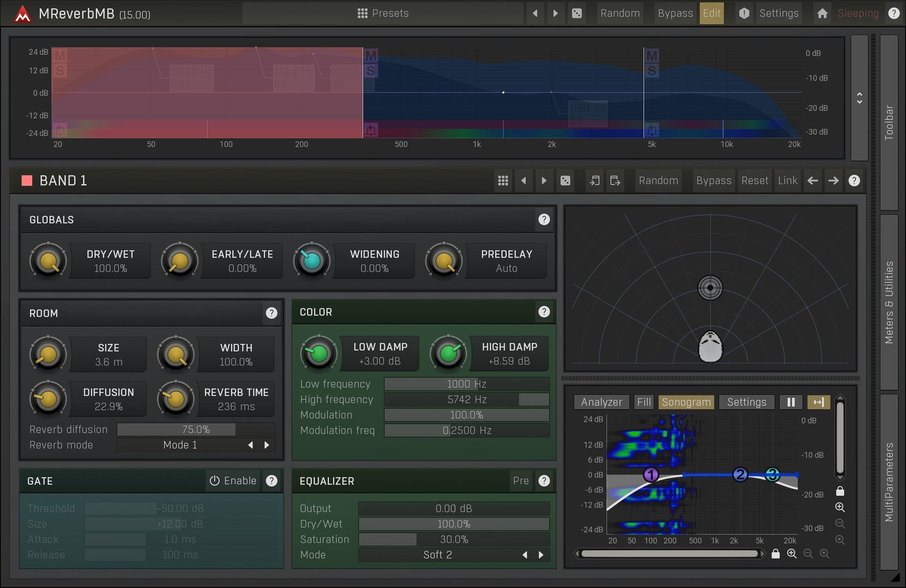Select next Reverb mode with right arrow
The width and height of the screenshot is (906, 588).
coord(267,445)
